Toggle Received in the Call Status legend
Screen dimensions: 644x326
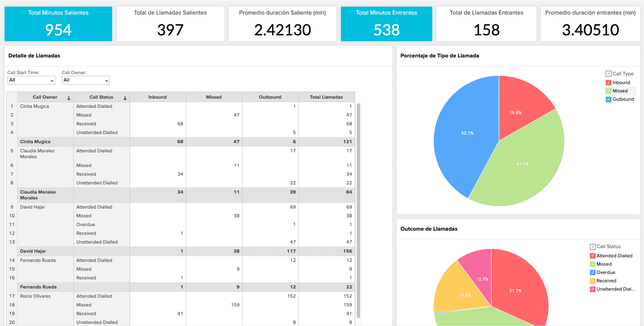tap(592, 281)
